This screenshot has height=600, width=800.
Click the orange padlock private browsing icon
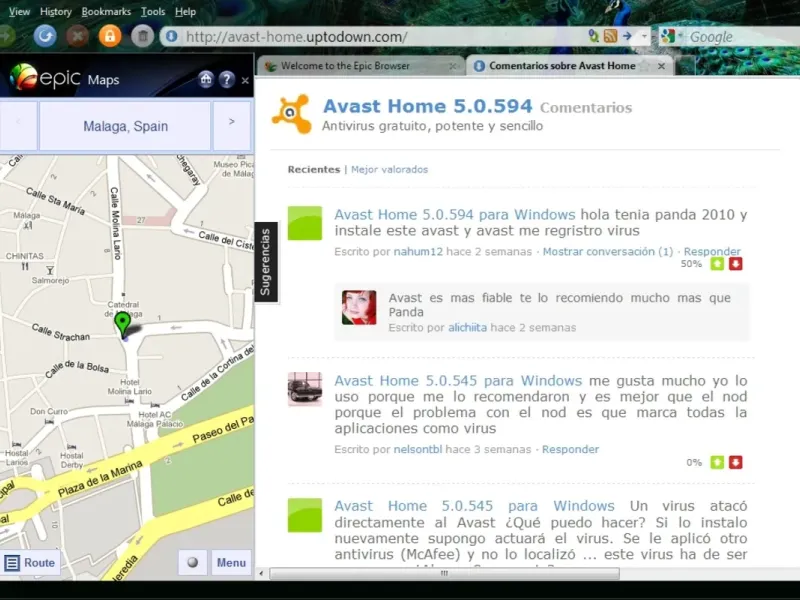(x=110, y=36)
